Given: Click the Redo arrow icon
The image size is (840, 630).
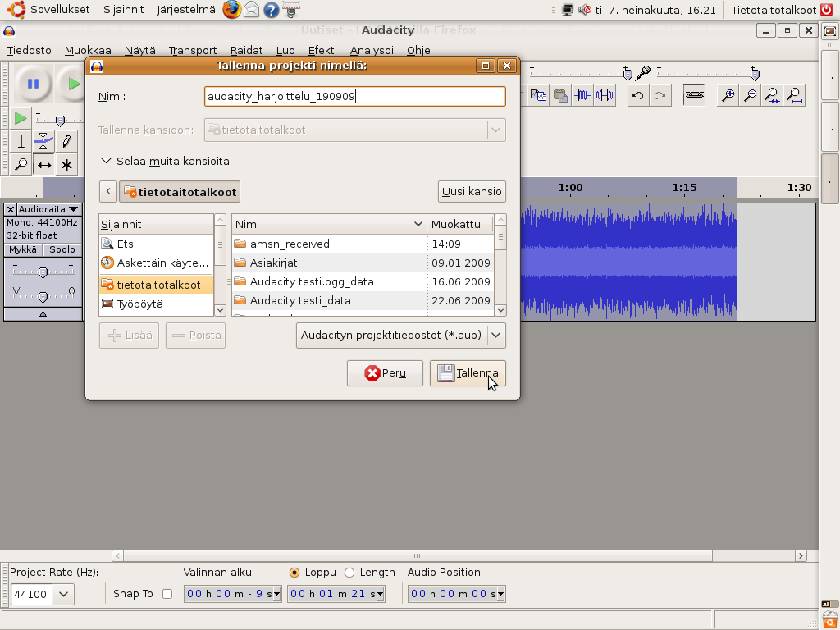Looking at the screenshot, I should [660, 95].
